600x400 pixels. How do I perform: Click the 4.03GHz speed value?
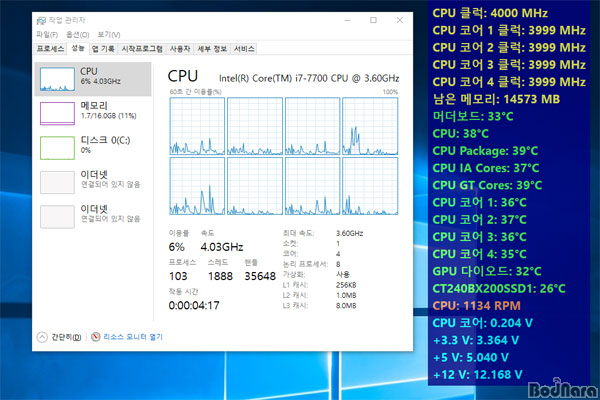tap(222, 247)
